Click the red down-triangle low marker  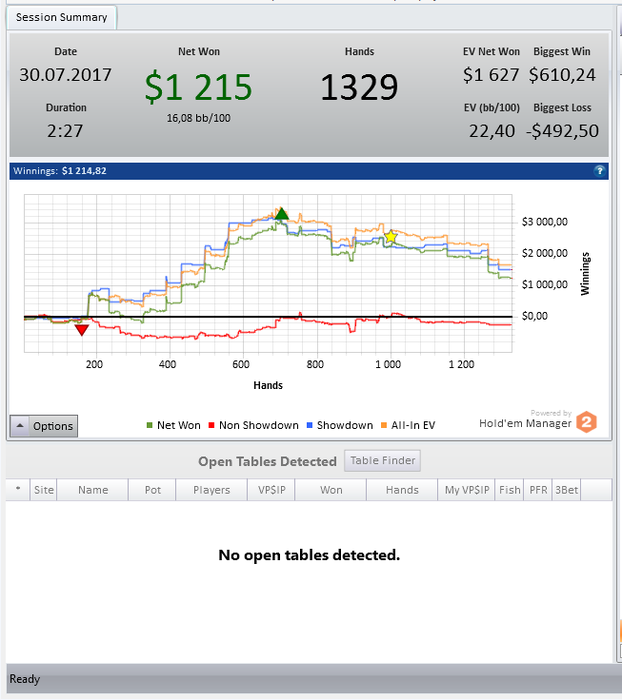82,330
